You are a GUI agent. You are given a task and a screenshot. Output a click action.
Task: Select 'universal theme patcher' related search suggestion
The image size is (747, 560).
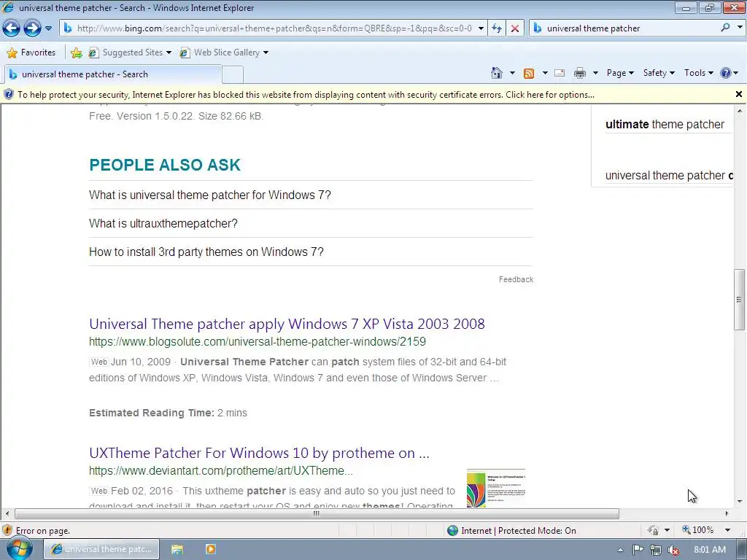click(x=669, y=175)
